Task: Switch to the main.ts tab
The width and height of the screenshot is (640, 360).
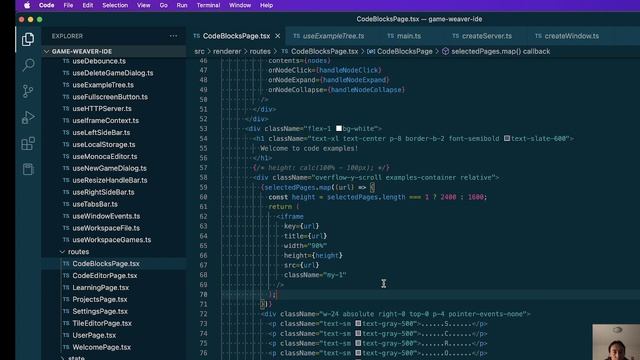Action: [409, 36]
